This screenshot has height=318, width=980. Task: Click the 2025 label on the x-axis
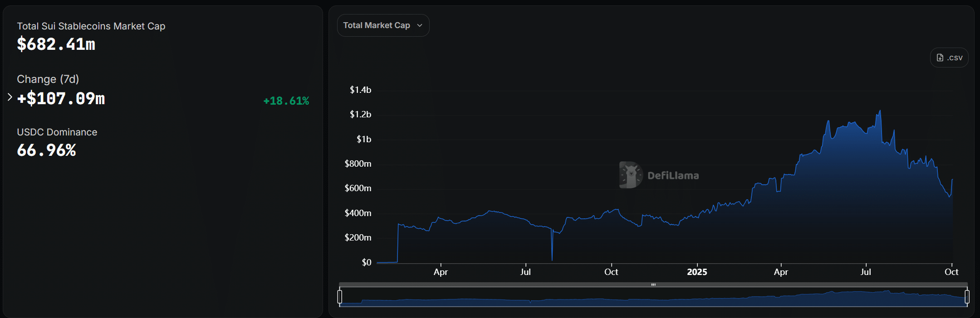[x=697, y=272]
